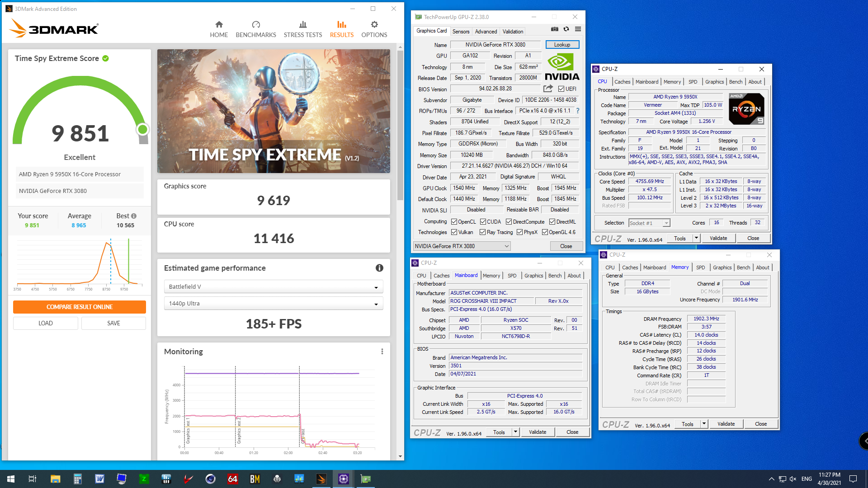This screenshot has width=868, height=488.
Task: Open the 1440p Ultra preset dropdown
Action: pyautogui.click(x=274, y=304)
